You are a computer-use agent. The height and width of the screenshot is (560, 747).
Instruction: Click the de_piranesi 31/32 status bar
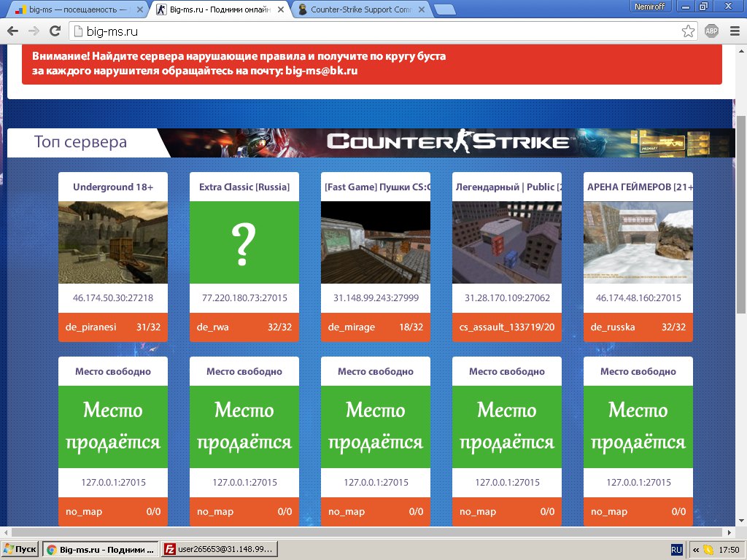click(x=113, y=327)
